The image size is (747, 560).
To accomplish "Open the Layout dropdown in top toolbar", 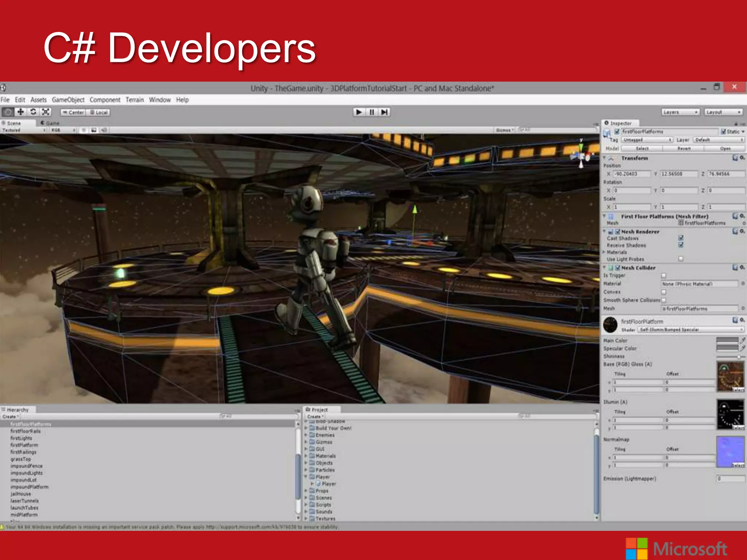I will click(723, 112).
